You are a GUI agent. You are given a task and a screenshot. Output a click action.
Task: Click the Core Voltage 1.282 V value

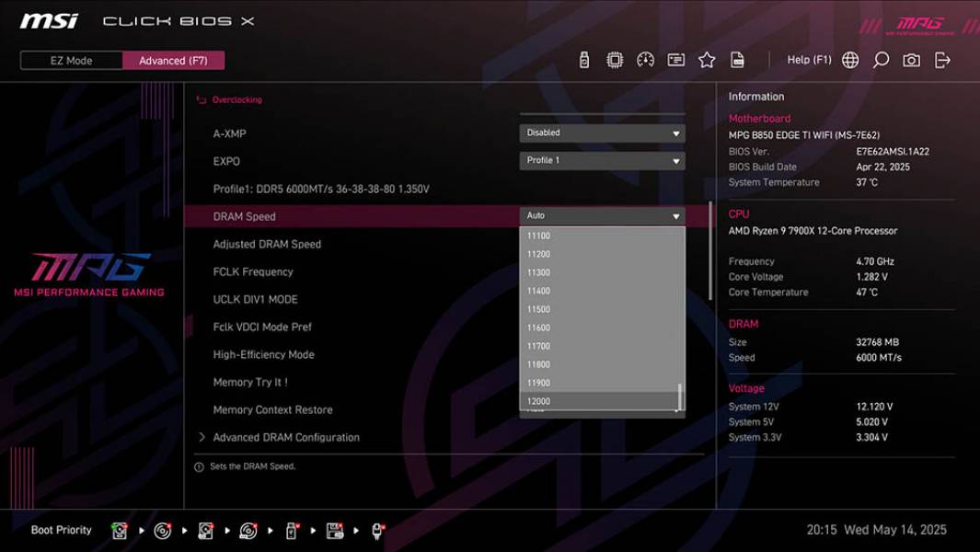(x=871, y=277)
